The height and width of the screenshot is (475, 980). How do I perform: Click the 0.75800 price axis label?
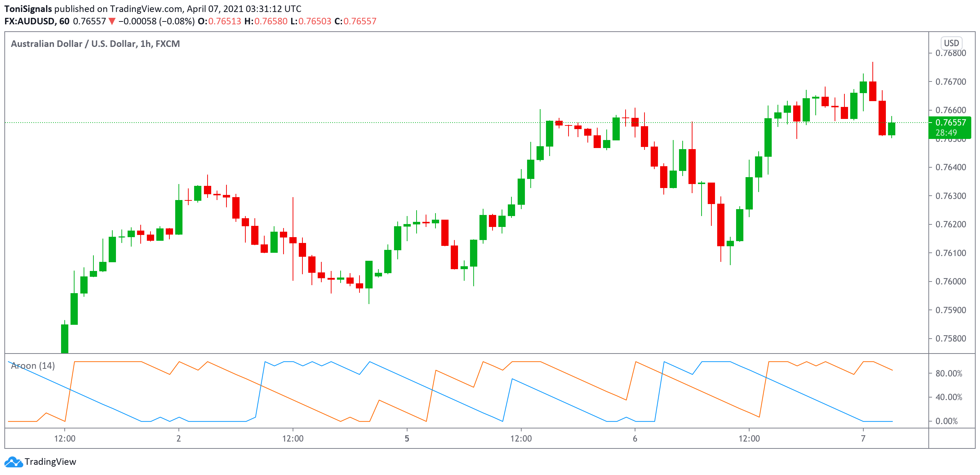tap(950, 338)
